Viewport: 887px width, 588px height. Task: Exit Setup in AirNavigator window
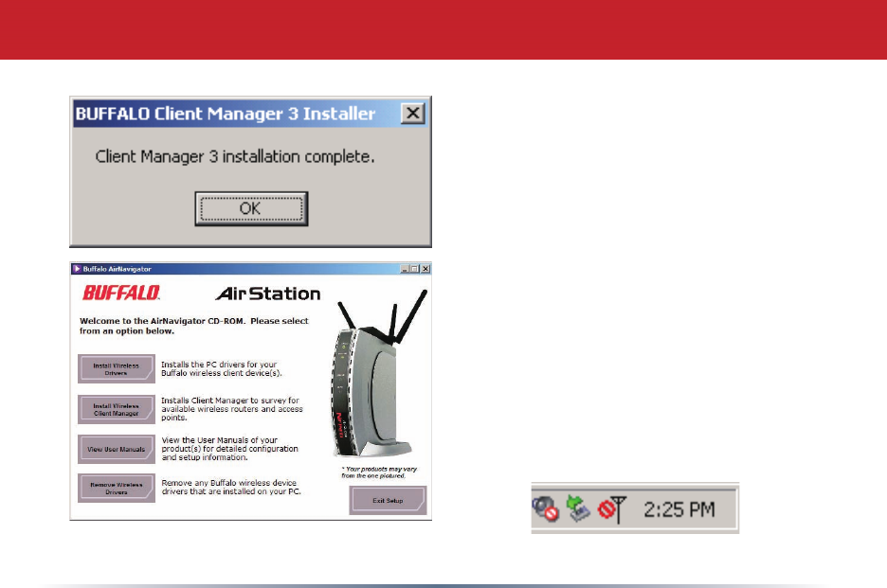389,500
